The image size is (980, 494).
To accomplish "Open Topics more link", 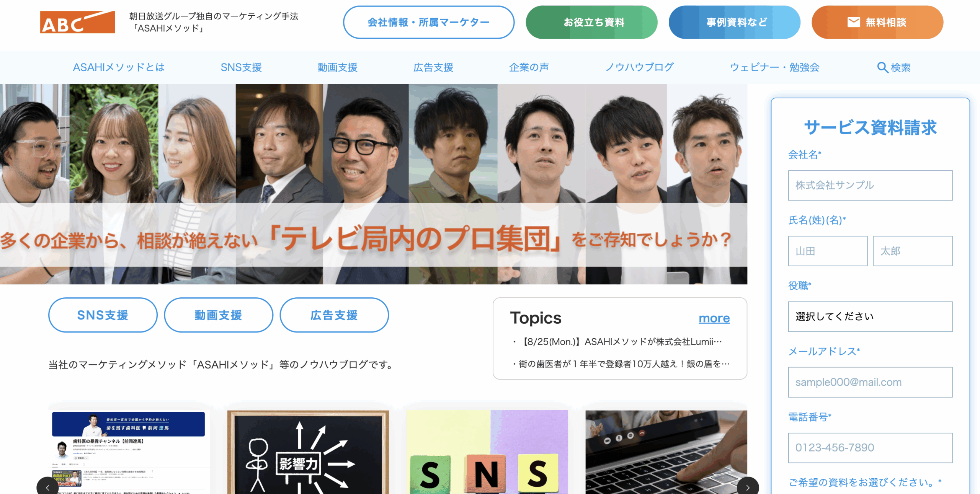I will coord(714,318).
